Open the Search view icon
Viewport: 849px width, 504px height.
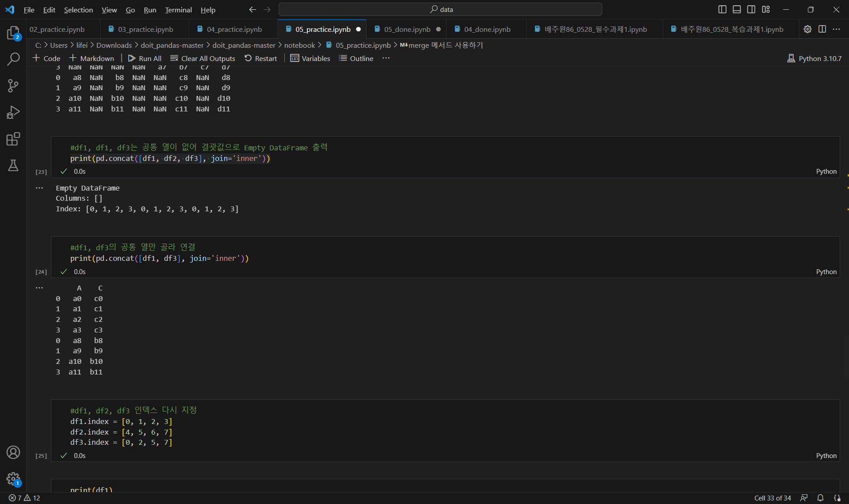pos(13,59)
